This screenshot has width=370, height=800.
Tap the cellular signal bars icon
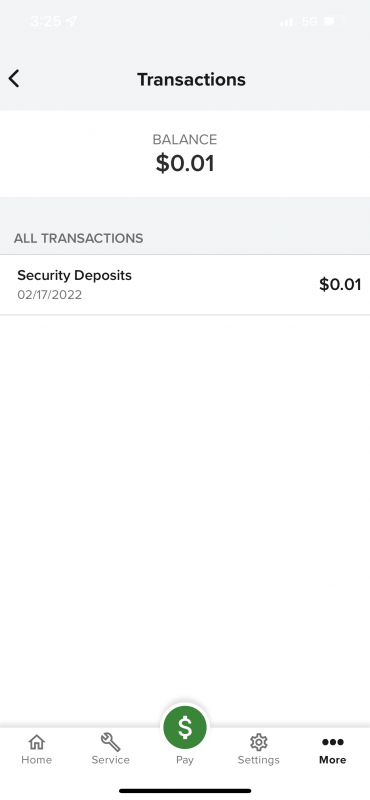287,21
